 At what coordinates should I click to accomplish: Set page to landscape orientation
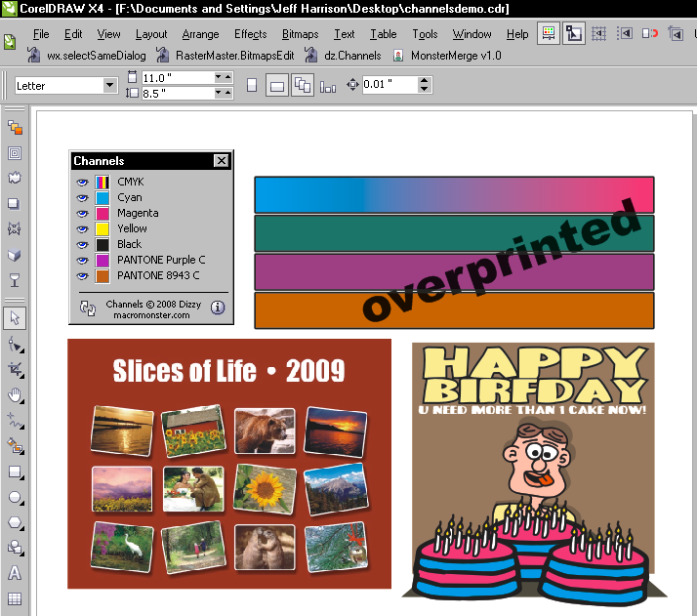(x=277, y=85)
